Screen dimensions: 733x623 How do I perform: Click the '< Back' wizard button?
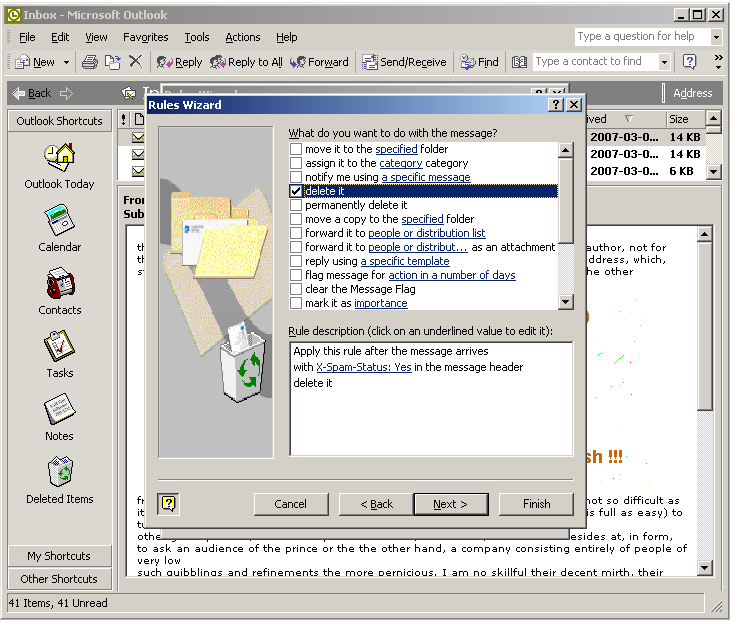[376, 504]
